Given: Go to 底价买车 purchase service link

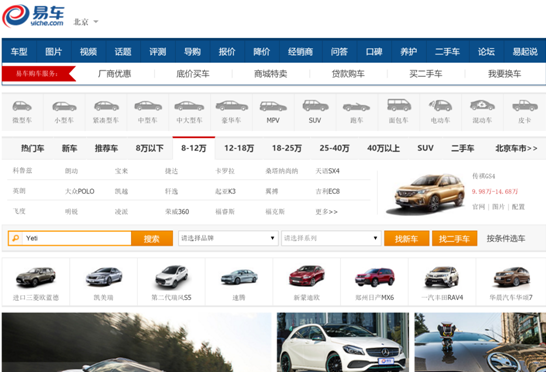Looking at the screenshot, I should (193, 74).
